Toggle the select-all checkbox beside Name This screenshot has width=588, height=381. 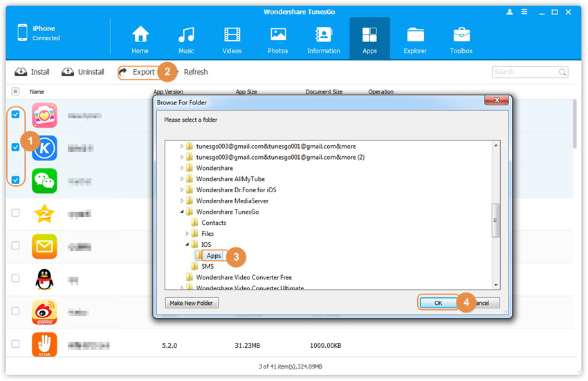[x=16, y=91]
